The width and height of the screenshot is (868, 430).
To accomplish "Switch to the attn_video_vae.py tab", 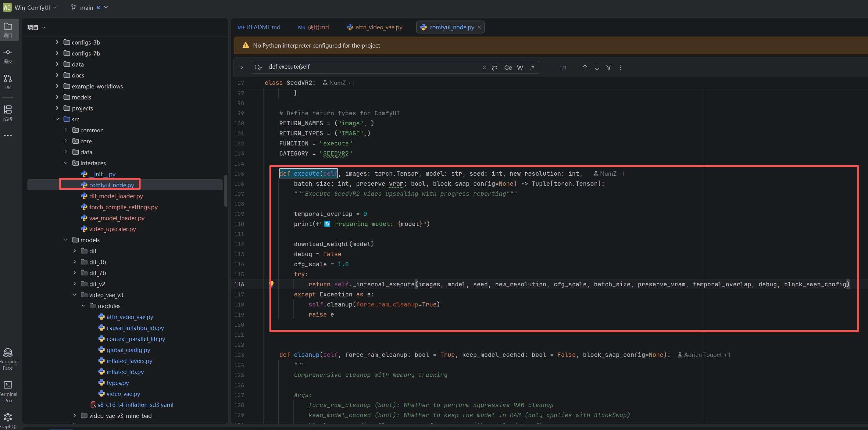I will coord(374,27).
